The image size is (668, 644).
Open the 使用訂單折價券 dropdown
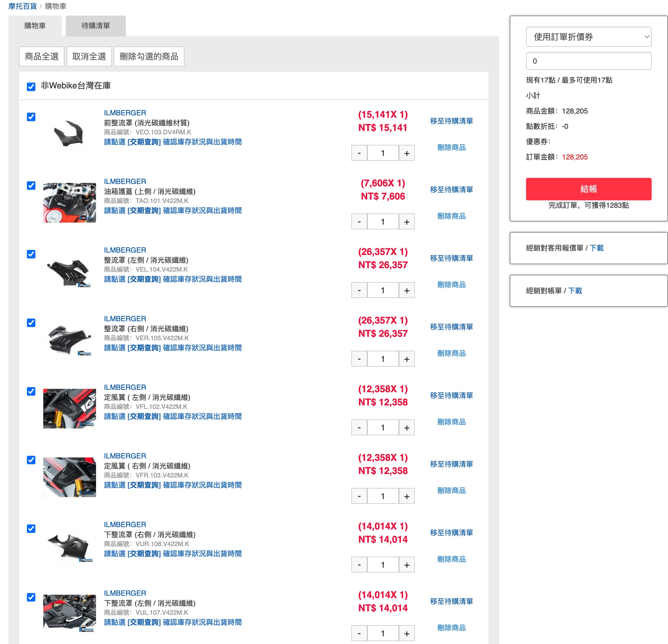click(588, 37)
